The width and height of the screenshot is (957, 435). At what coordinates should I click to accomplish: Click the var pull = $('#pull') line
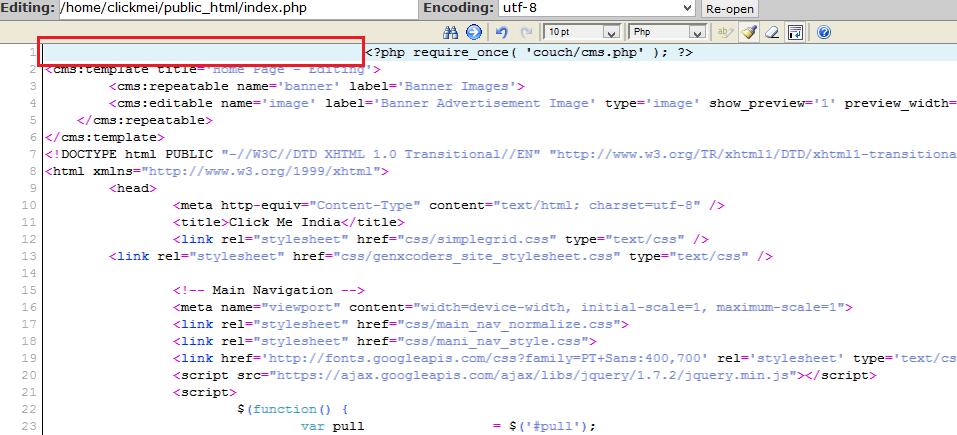(449, 426)
